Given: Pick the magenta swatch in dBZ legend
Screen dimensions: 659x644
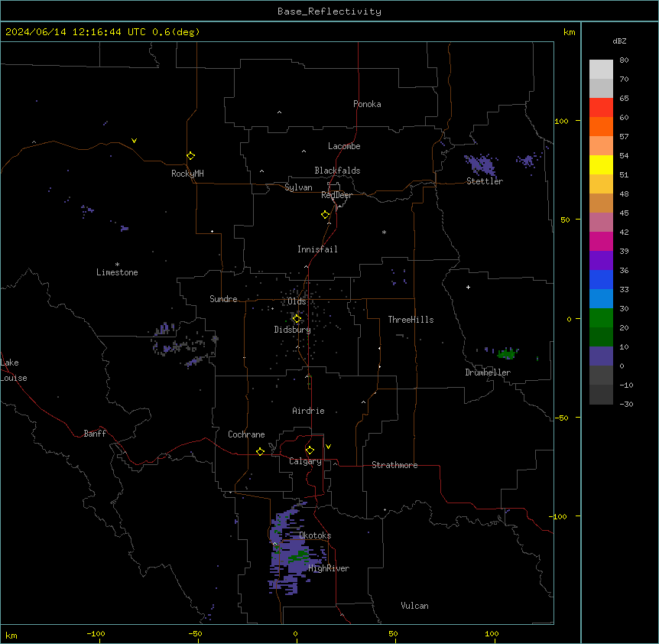Looking at the screenshot, I should [601, 241].
